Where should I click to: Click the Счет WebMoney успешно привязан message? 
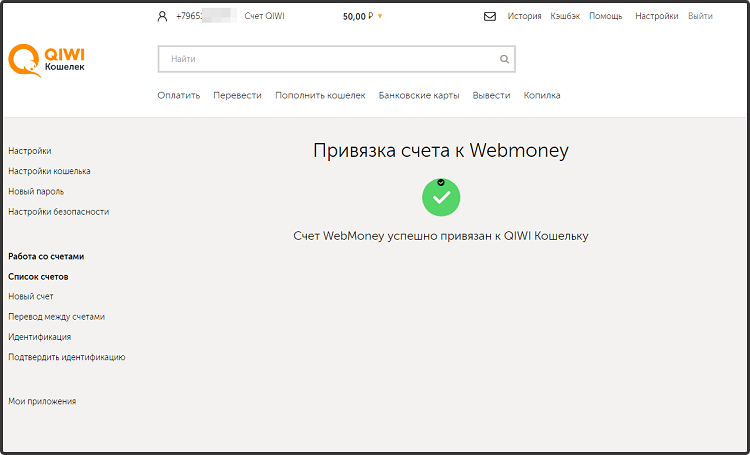pos(441,236)
